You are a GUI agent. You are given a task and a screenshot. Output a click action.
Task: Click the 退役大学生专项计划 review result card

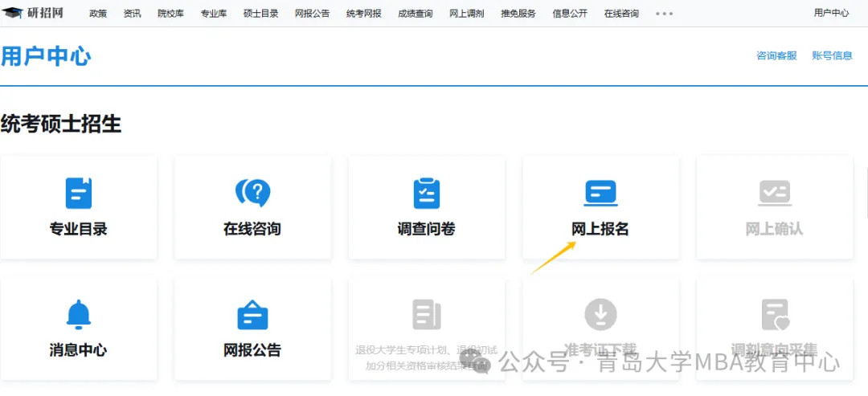[426, 335]
